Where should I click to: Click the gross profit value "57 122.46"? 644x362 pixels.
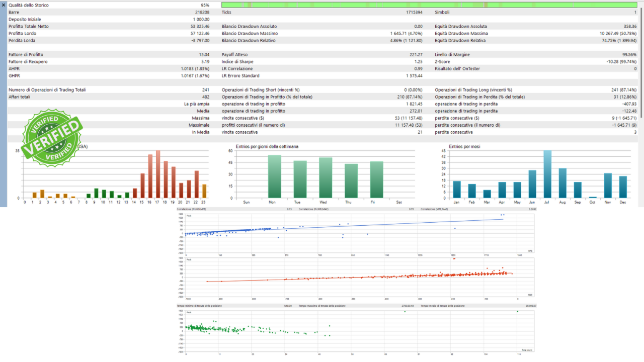(200, 33)
